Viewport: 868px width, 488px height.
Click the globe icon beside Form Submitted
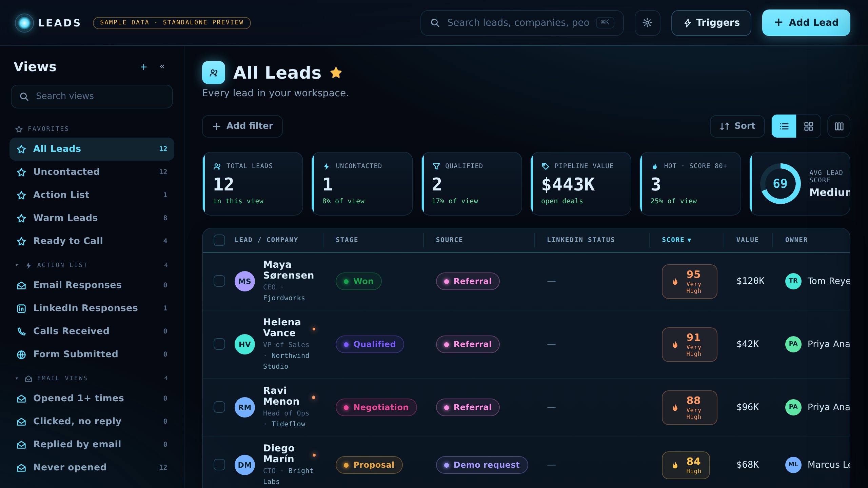point(21,354)
